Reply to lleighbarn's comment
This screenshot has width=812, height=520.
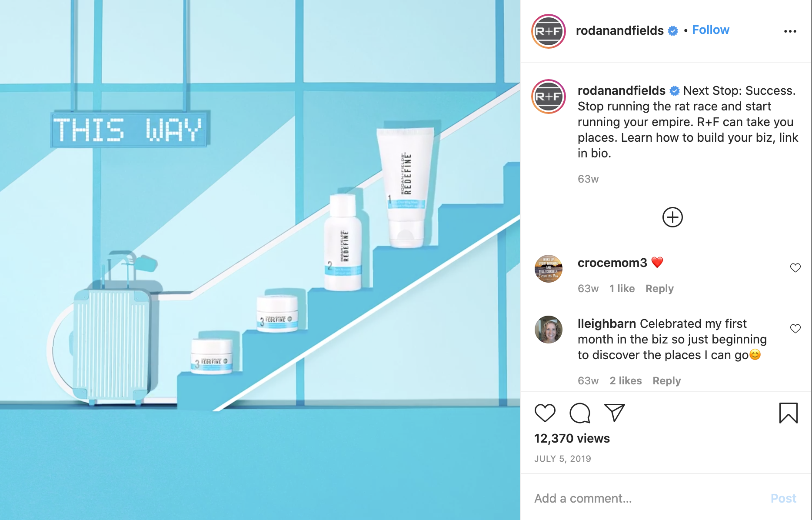click(666, 381)
